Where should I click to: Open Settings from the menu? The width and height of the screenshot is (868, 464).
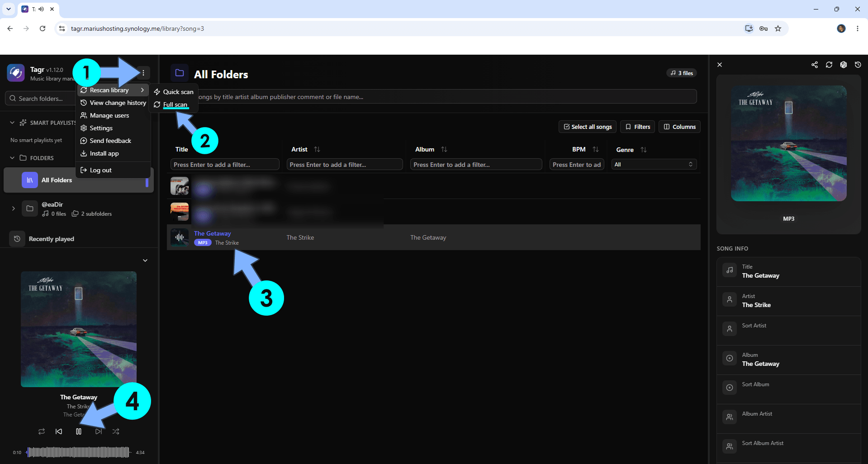114,128
